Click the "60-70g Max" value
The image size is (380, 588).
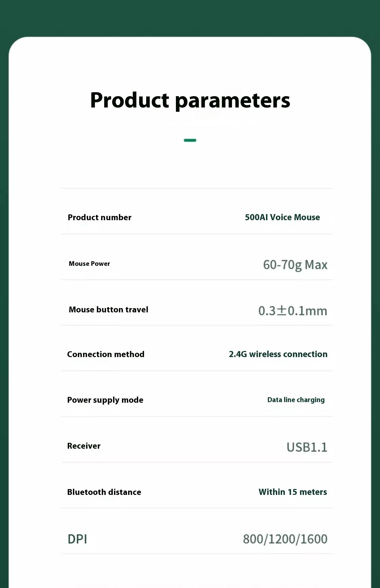pyautogui.click(x=295, y=265)
